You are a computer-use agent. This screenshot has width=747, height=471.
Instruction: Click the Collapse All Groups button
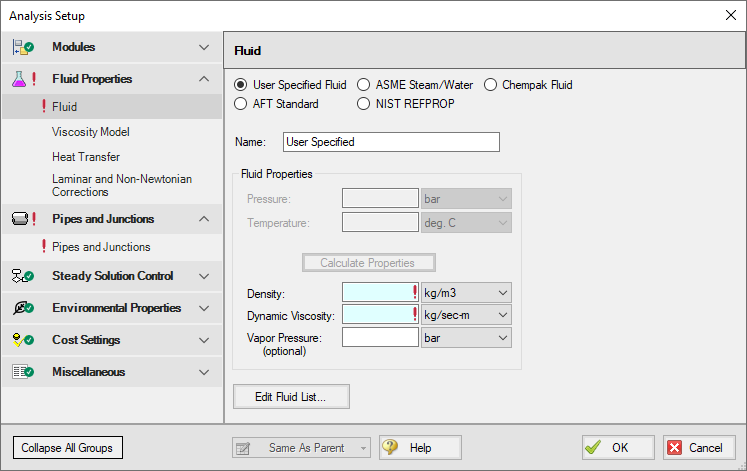(x=68, y=448)
